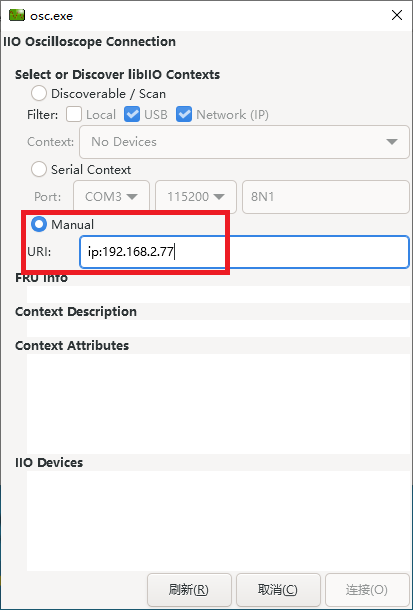The image size is (413, 610).
Task: Select the Manual radio button
Action: [x=39, y=224]
